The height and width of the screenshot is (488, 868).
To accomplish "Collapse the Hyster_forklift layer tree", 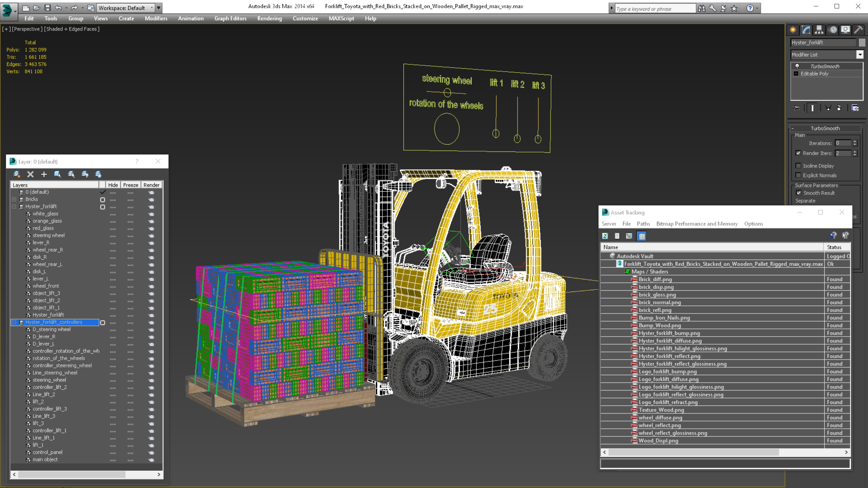I will (14, 206).
